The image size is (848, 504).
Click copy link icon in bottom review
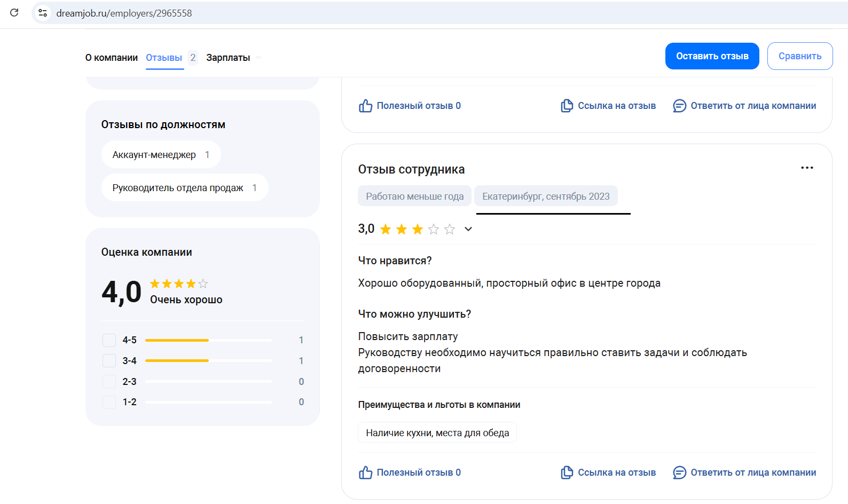[x=567, y=472]
